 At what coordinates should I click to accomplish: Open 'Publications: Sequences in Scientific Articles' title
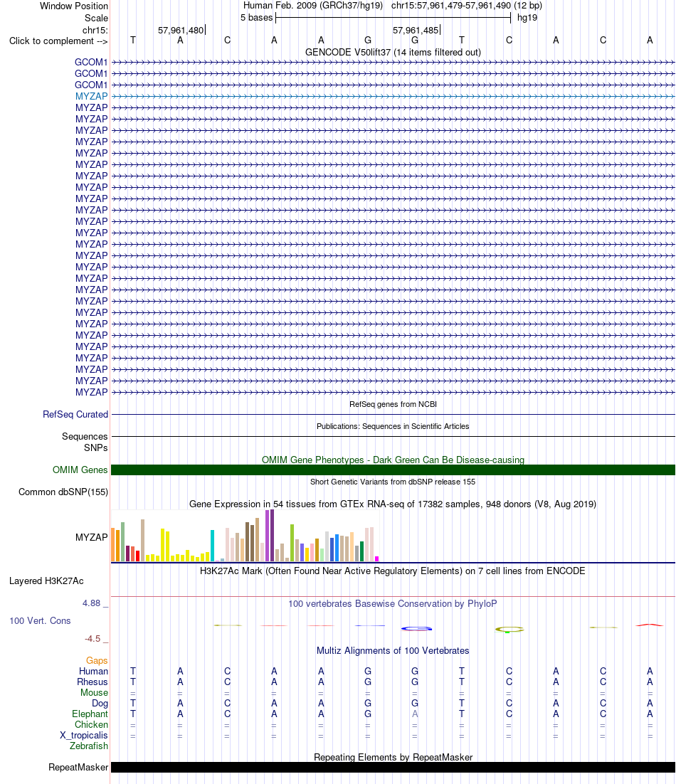tap(393, 426)
